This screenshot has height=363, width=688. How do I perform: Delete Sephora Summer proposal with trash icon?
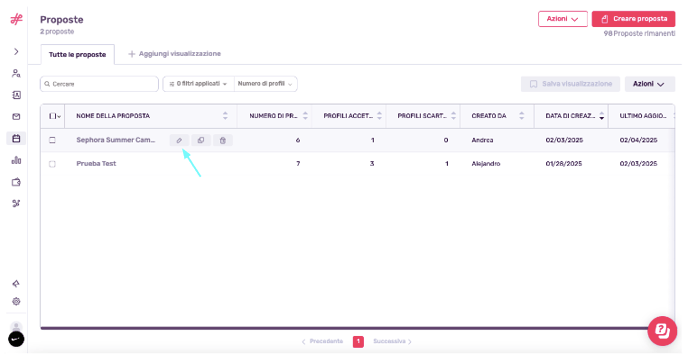pos(223,140)
